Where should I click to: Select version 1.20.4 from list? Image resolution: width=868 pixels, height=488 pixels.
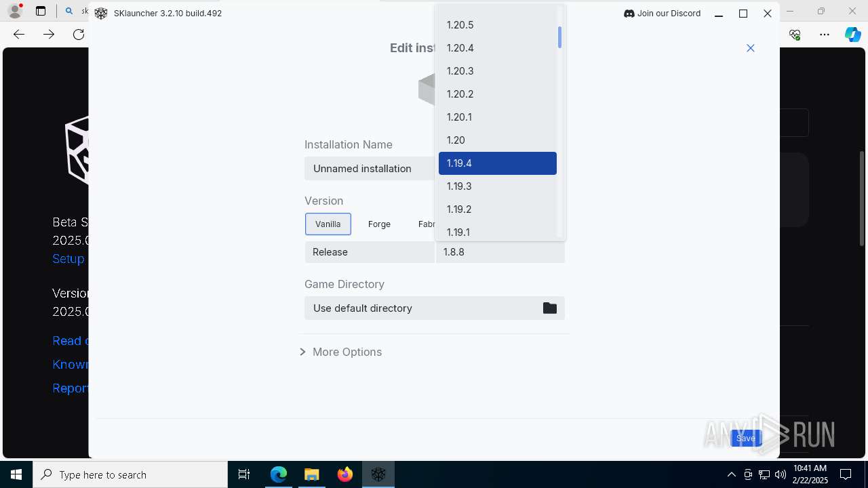tap(497, 48)
